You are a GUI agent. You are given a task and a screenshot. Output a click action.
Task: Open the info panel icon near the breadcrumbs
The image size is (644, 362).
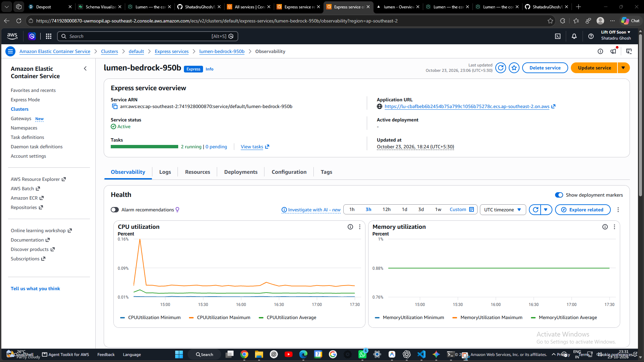click(x=600, y=51)
